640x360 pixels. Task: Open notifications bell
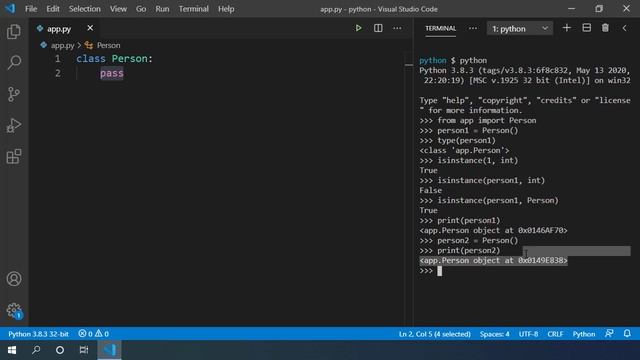click(627, 333)
